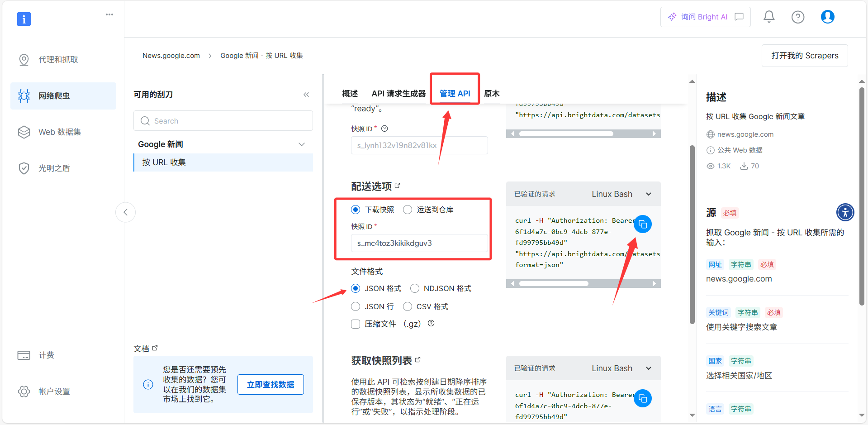Click the 网址 field tag
The width and height of the screenshot is (868, 425).
point(715,265)
